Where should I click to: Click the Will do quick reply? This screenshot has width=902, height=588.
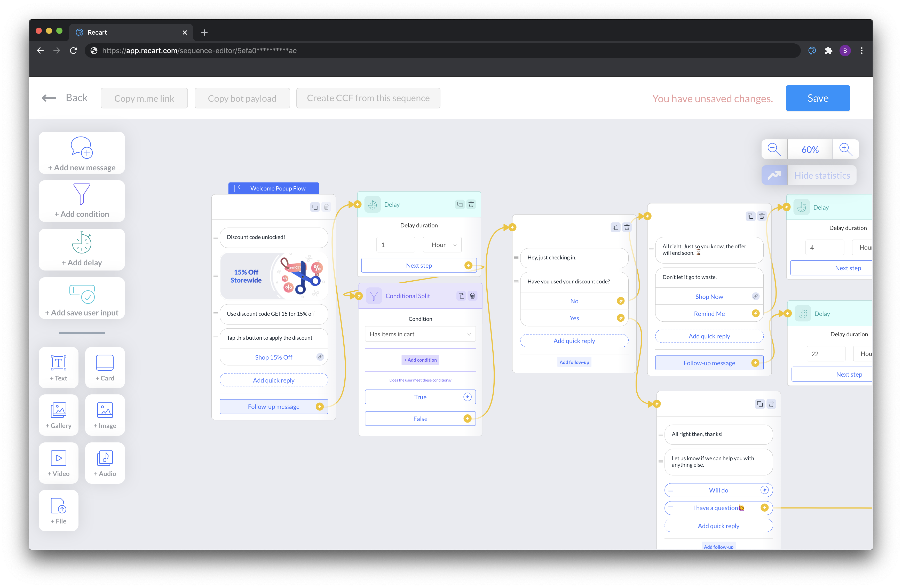click(718, 490)
